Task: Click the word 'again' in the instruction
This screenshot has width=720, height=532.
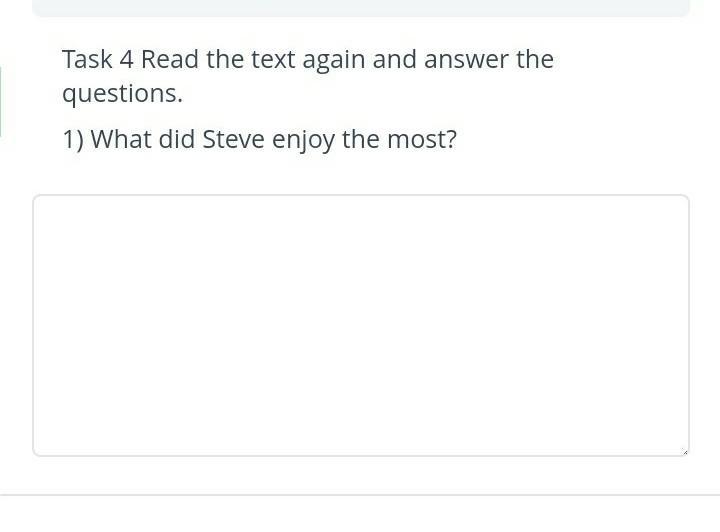Action: click(x=333, y=61)
